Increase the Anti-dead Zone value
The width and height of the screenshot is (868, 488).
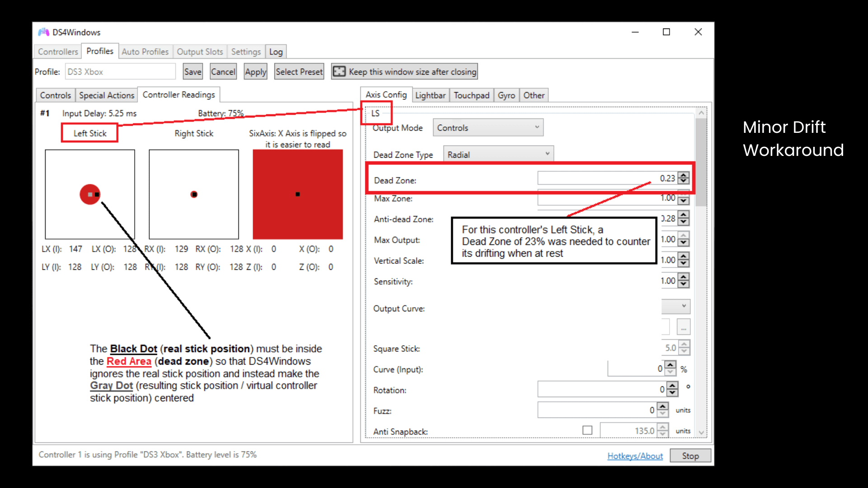(x=684, y=215)
